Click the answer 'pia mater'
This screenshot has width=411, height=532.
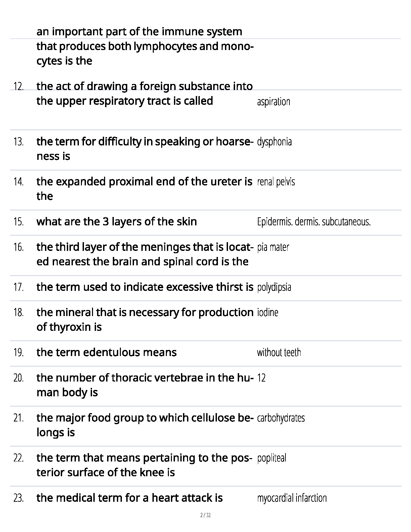click(273, 247)
